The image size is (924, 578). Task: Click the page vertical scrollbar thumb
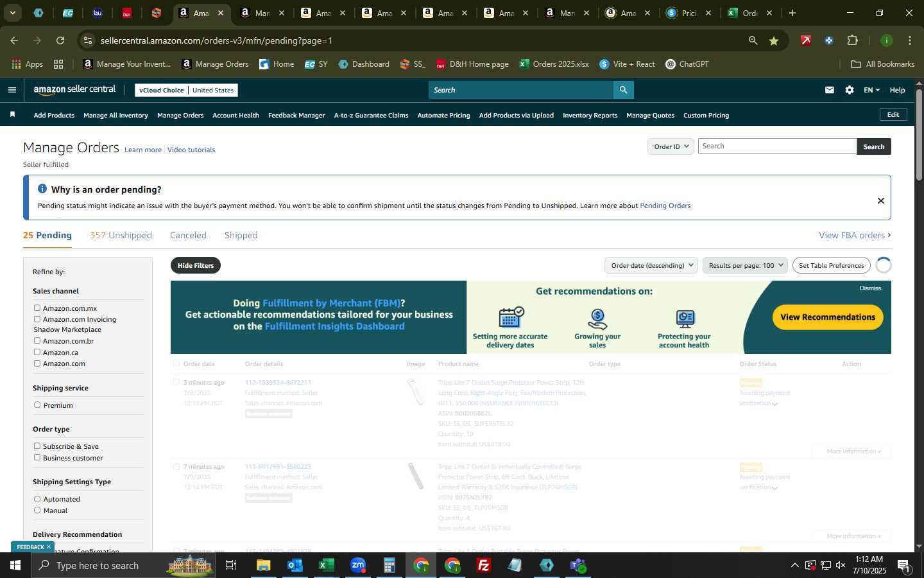(919, 134)
